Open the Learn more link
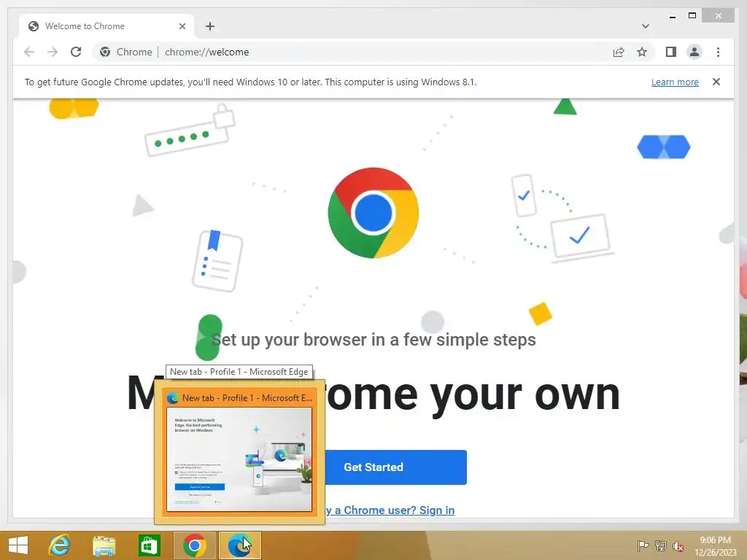 point(675,82)
